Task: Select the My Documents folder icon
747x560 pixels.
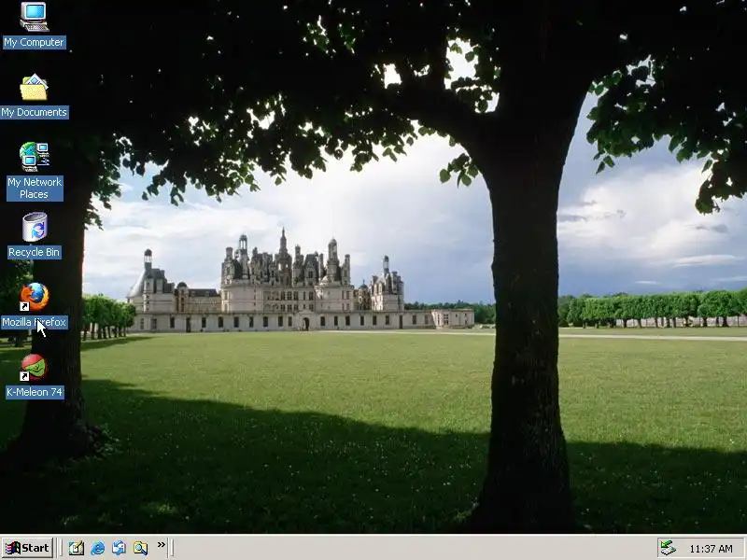Action: point(34,87)
